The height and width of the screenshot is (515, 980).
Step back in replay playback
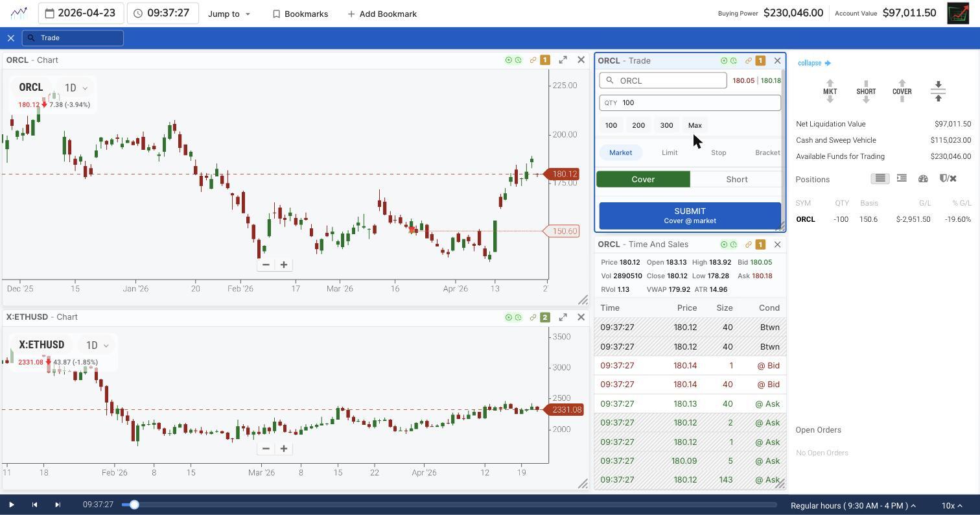(x=34, y=505)
